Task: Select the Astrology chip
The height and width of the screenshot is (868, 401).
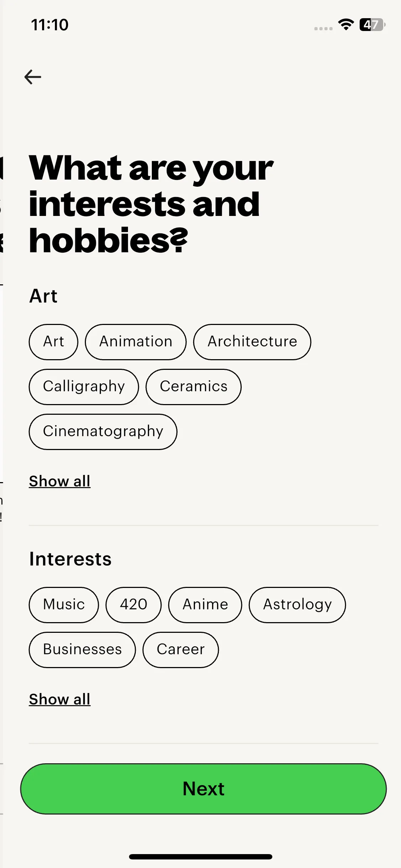Action: (297, 605)
